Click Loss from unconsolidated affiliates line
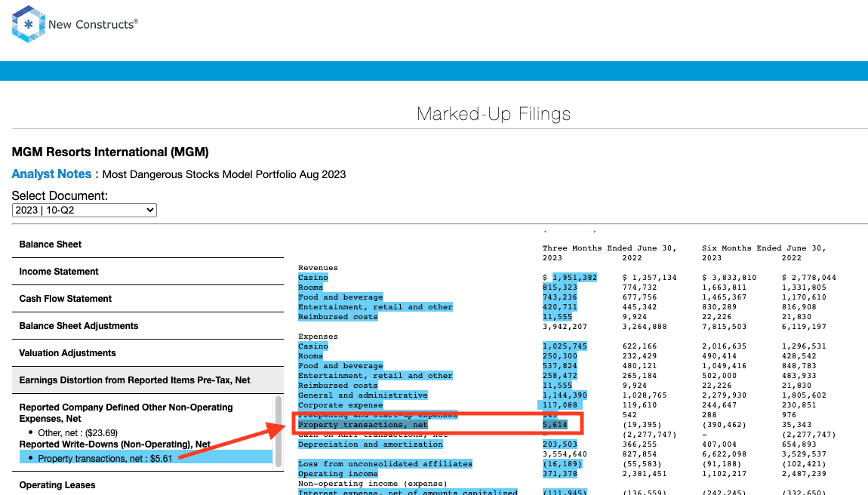Viewport: 868px width, 495px height. [x=385, y=464]
